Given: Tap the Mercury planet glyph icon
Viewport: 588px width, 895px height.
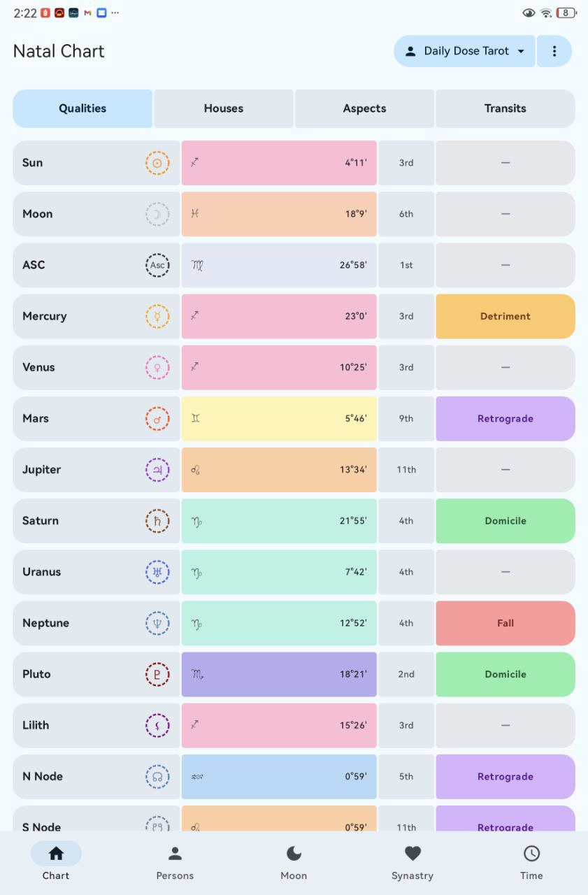Looking at the screenshot, I should coord(157,316).
